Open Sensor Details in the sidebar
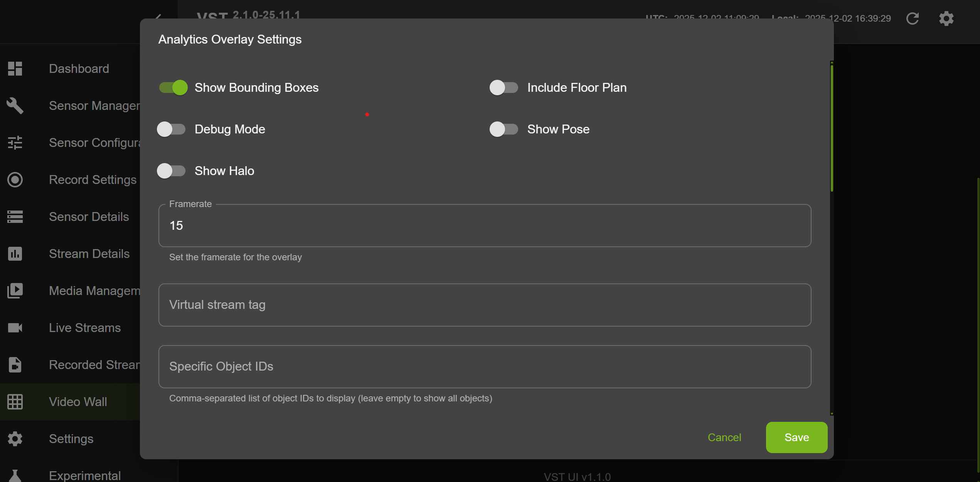The width and height of the screenshot is (980, 482). tap(89, 217)
